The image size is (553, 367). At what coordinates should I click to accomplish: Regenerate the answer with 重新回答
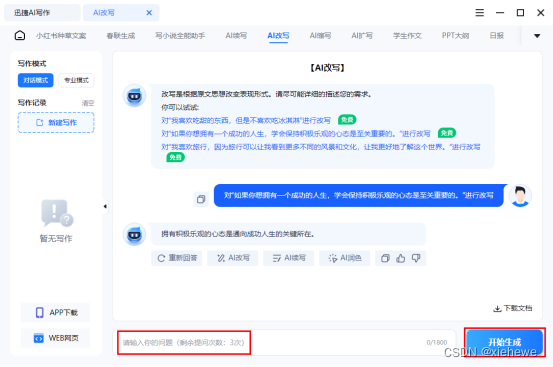[x=177, y=258]
